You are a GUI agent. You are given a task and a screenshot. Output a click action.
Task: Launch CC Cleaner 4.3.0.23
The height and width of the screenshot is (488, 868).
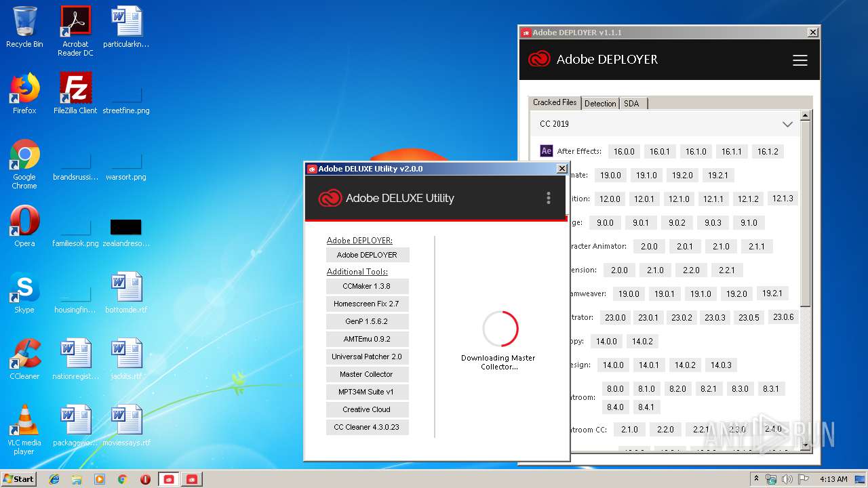coord(367,427)
